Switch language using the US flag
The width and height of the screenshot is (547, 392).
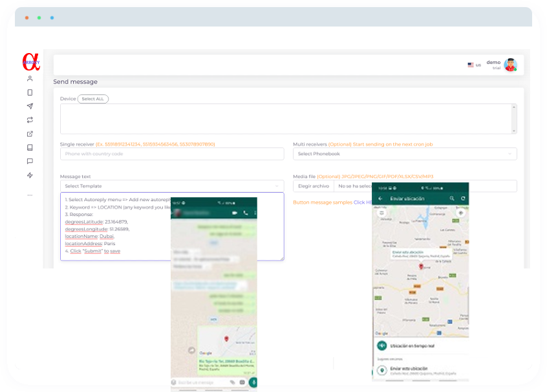point(471,65)
